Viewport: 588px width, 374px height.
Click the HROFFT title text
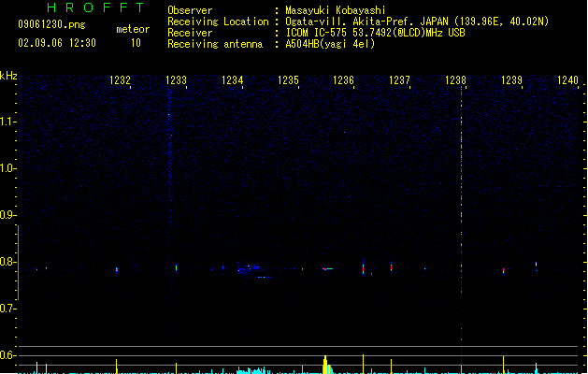[96, 7]
